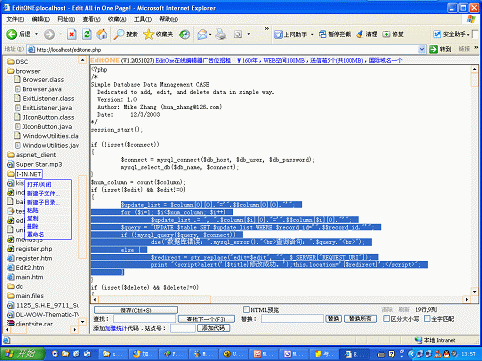Open the Edit button dropdown arrow

[x=249, y=34]
